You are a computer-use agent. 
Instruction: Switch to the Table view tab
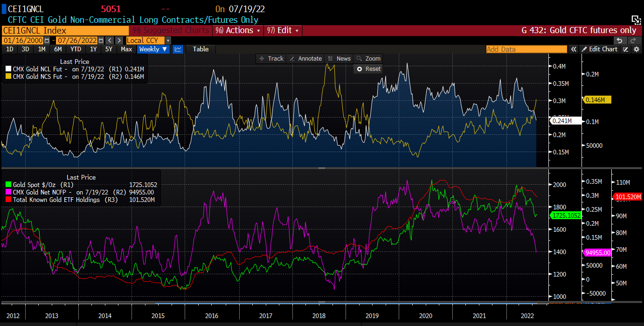(201, 49)
